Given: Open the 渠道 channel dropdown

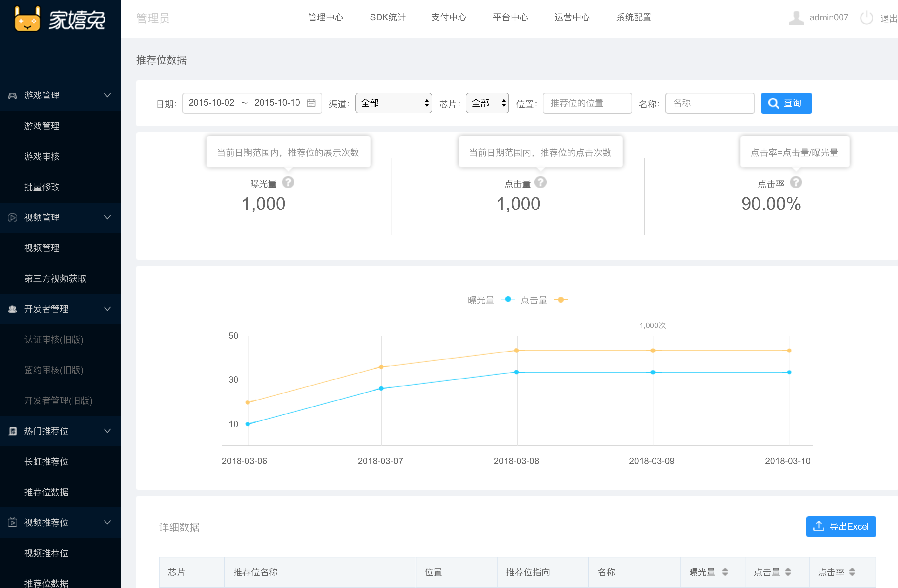Looking at the screenshot, I should pyautogui.click(x=393, y=103).
